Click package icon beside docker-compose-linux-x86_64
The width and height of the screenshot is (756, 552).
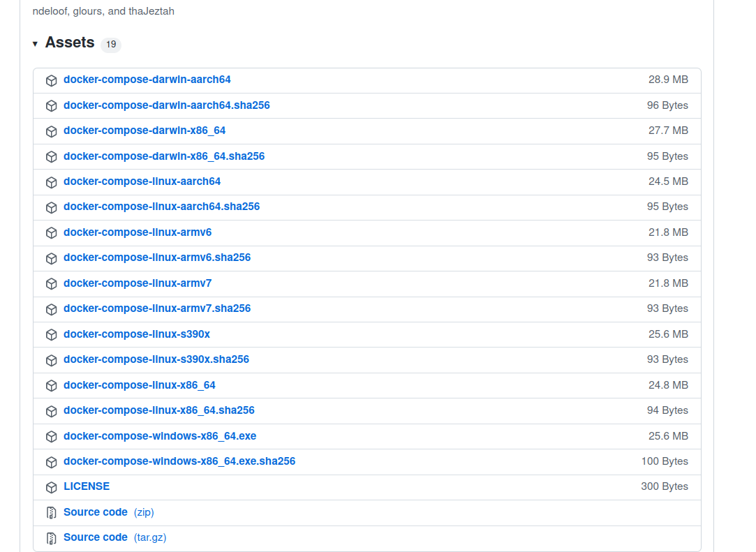[x=52, y=386]
